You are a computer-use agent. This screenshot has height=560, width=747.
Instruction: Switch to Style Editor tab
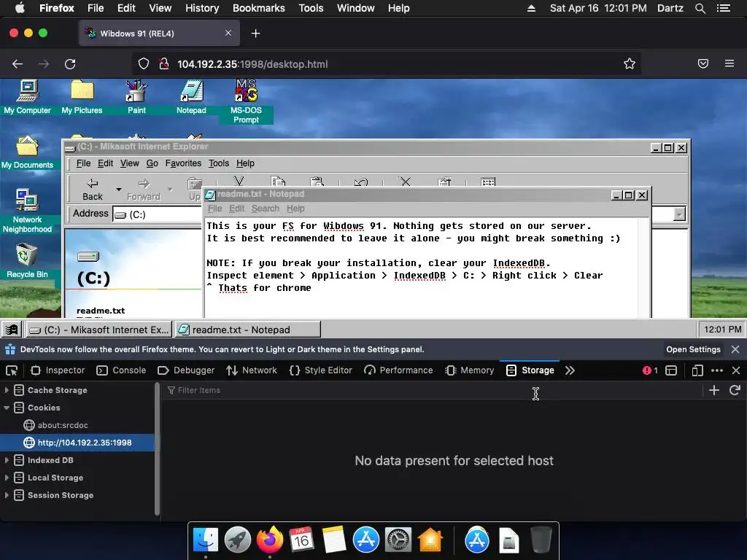(x=321, y=370)
